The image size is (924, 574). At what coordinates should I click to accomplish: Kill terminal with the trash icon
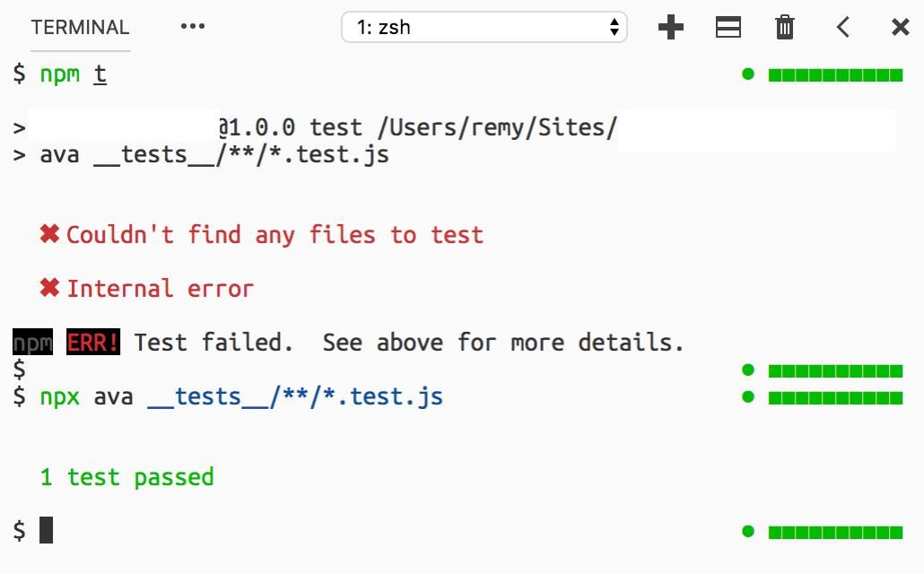pyautogui.click(x=785, y=28)
